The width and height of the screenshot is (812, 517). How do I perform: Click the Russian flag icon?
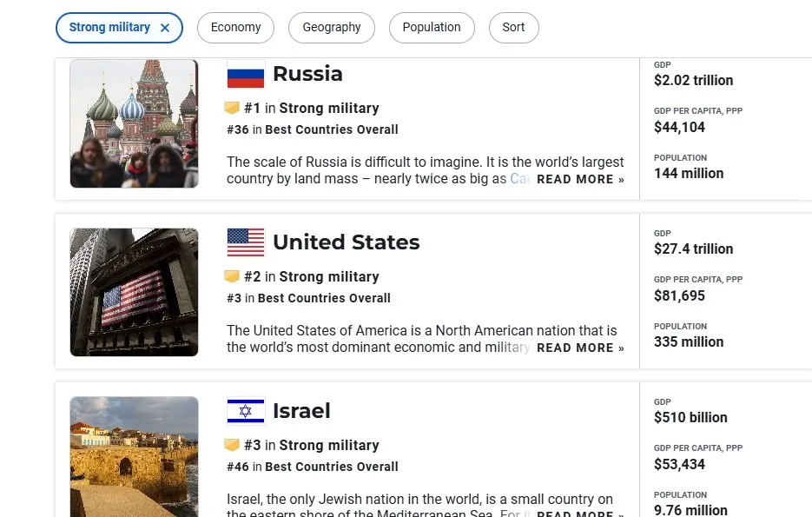pyautogui.click(x=244, y=75)
